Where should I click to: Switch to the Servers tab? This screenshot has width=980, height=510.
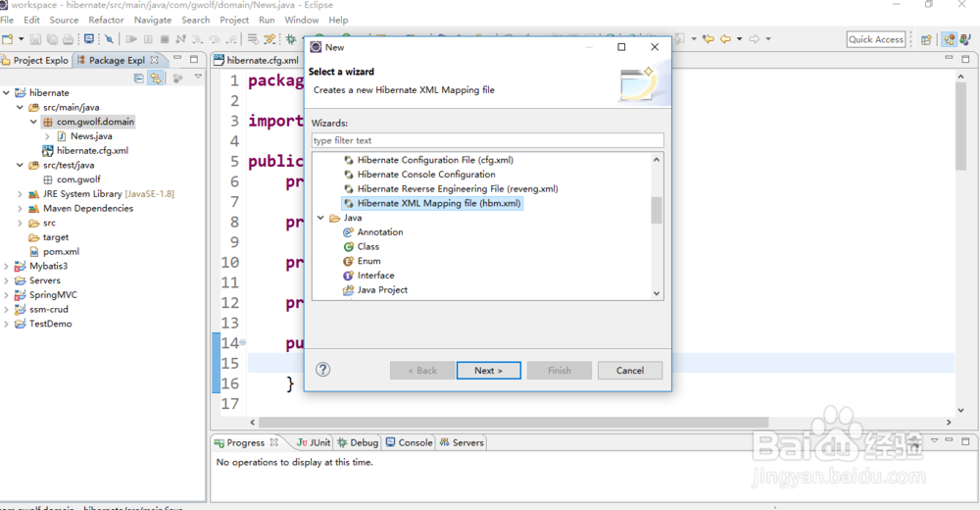pyautogui.click(x=462, y=442)
